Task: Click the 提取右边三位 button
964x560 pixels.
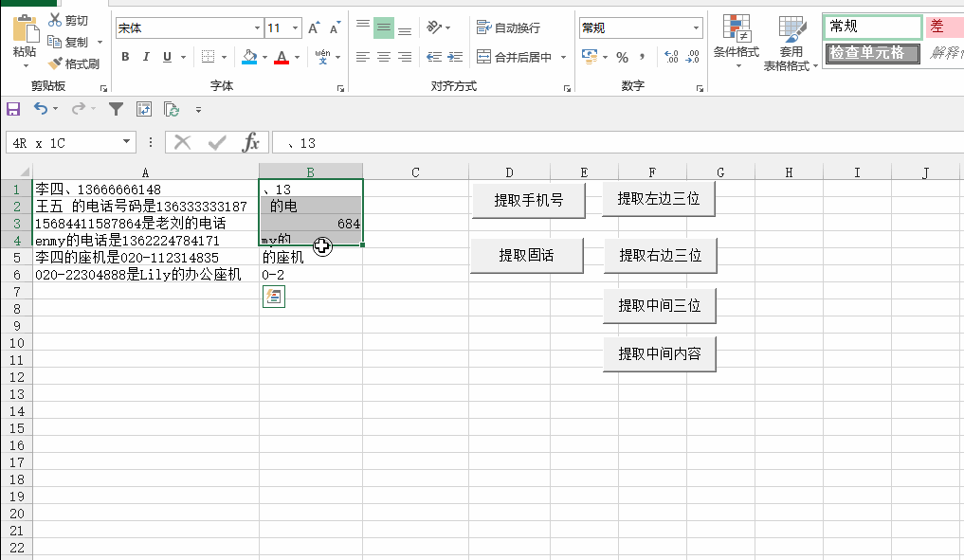Action: tap(661, 256)
